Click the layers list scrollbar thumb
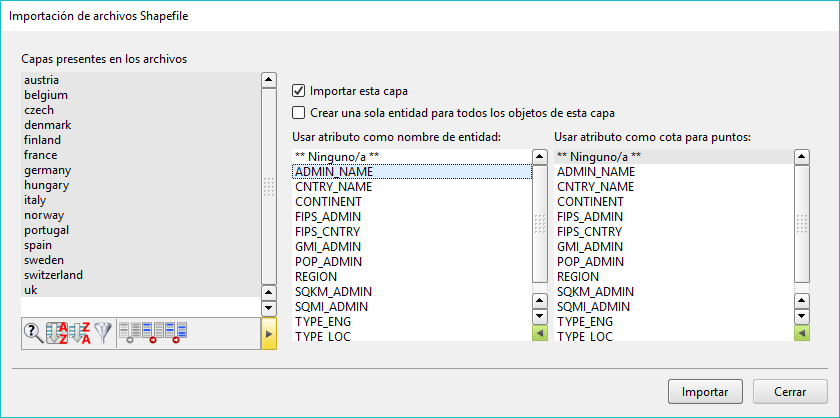Viewport: 840px width, 418px height. point(269,186)
